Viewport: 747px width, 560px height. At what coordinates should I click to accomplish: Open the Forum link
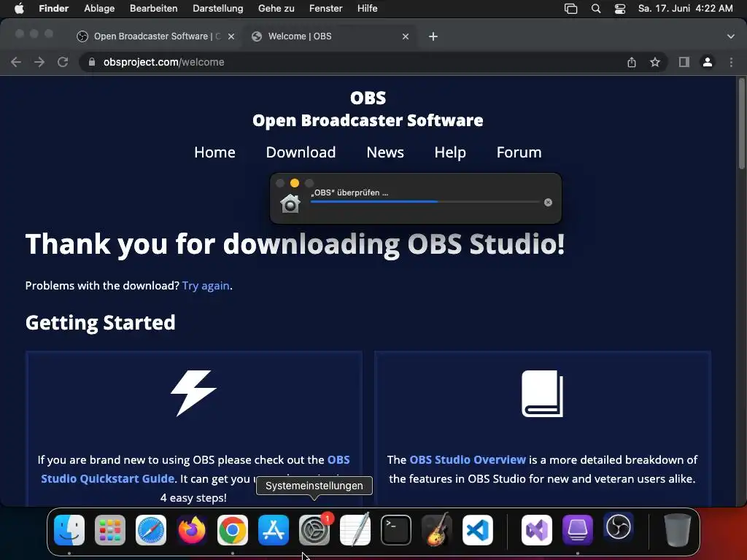pos(519,152)
